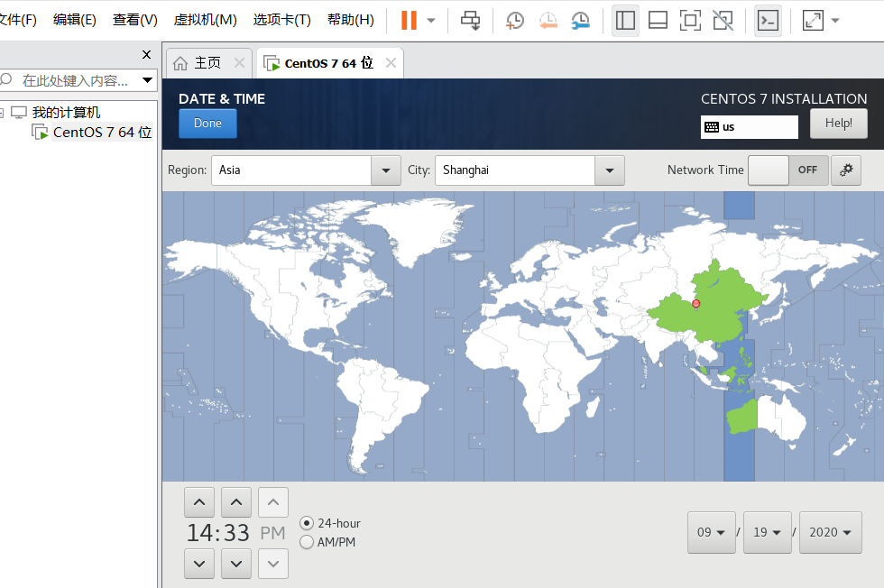This screenshot has height=588, width=884.
Task: Close the 主页 tab
Action: coord(240,62)
